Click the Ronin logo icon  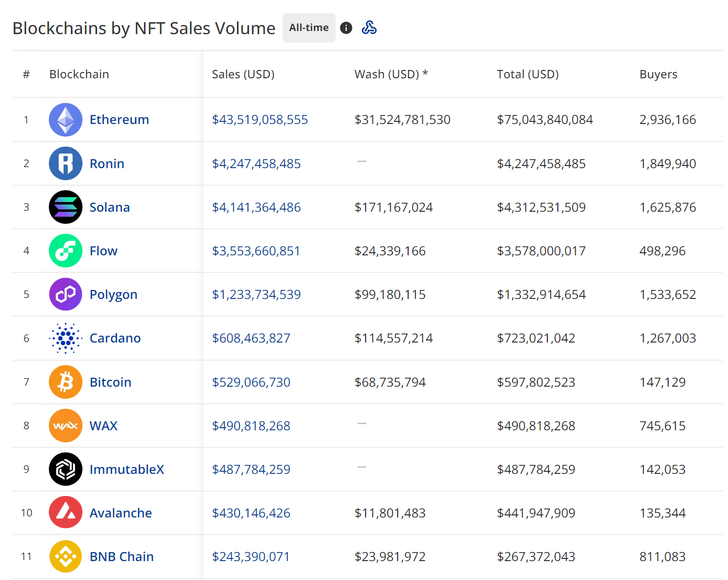coord(66,163)
